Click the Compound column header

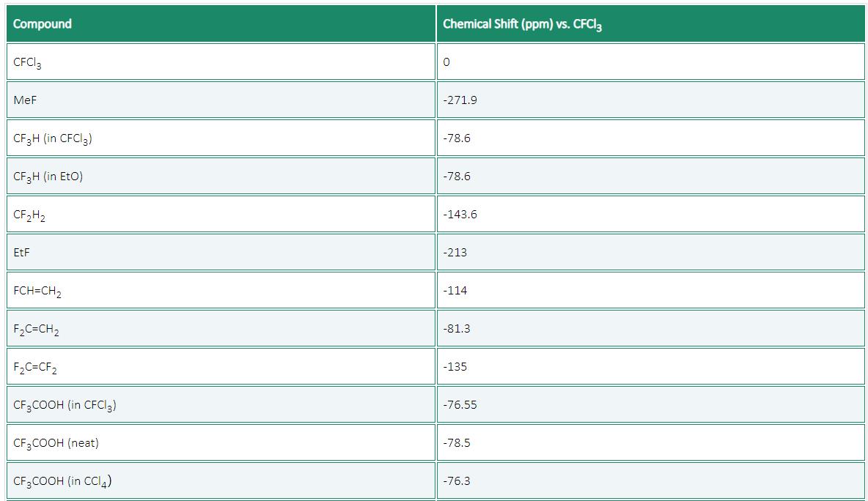tap(221, 23)
